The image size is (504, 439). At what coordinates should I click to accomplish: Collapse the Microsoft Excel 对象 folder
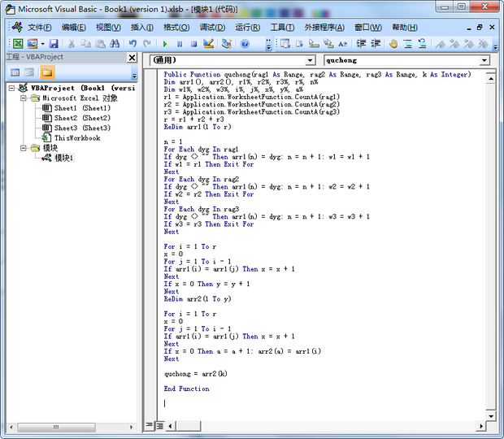click(24, 98)
